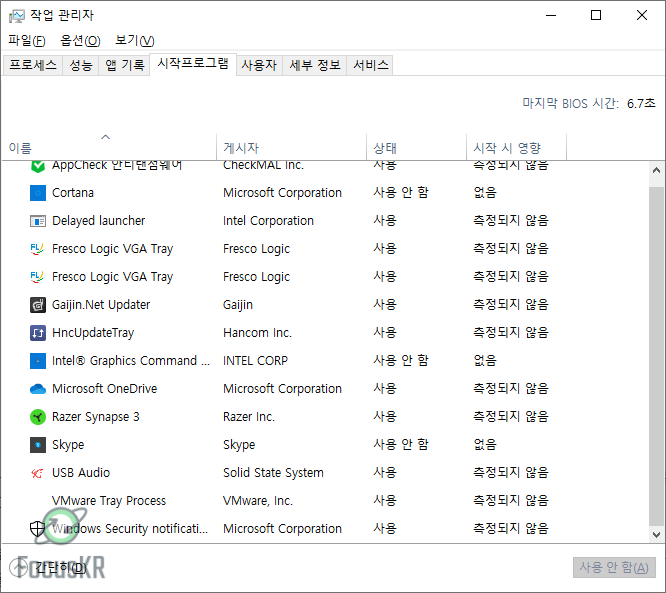Image resolution: width=666 pixels, height=593 pixels.
Task: Click the Razer Synapse 3 icon
Action: (x=38, y=417)
